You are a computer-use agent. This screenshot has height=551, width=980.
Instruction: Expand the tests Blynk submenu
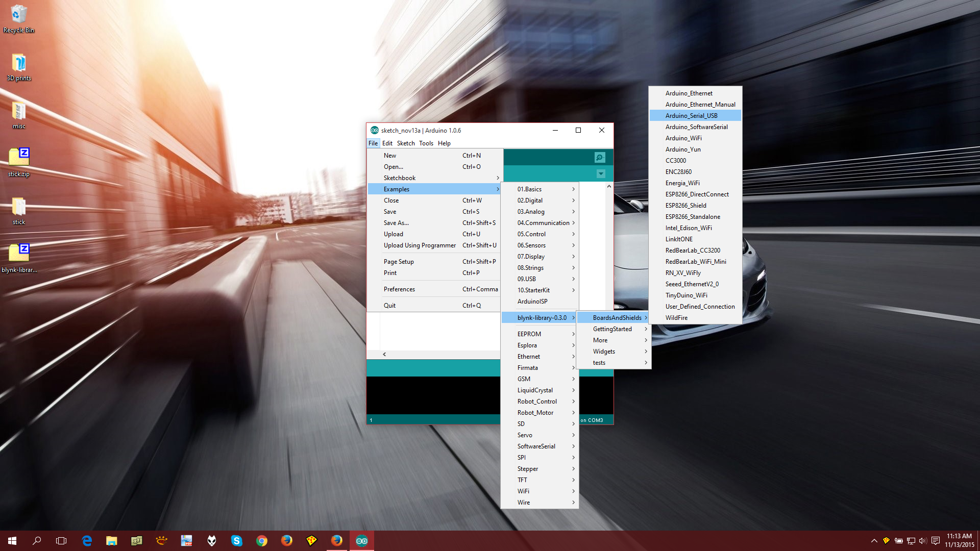614,363
